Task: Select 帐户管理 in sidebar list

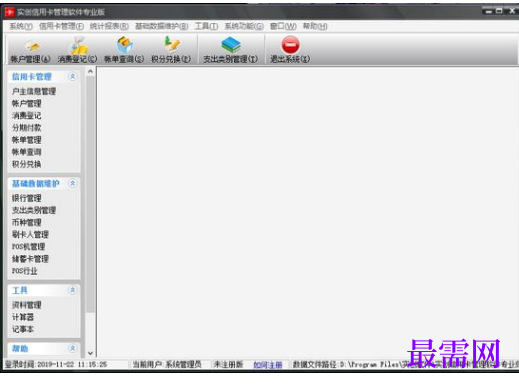Action: (x=27, y=103)
